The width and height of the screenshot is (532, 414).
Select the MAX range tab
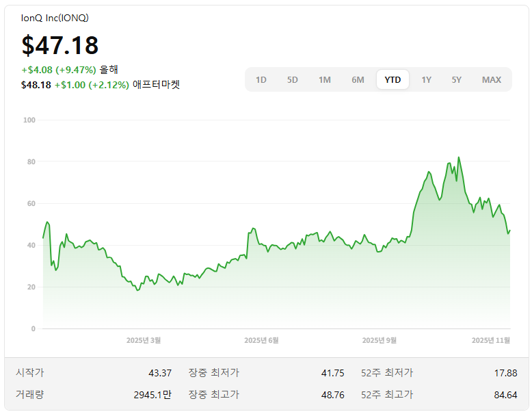492,80
